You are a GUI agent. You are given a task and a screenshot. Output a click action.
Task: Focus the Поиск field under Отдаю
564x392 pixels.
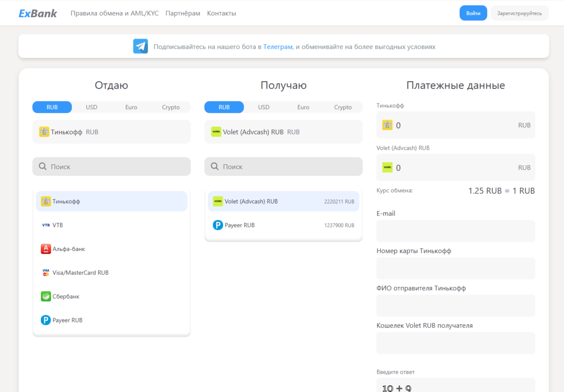112,167
